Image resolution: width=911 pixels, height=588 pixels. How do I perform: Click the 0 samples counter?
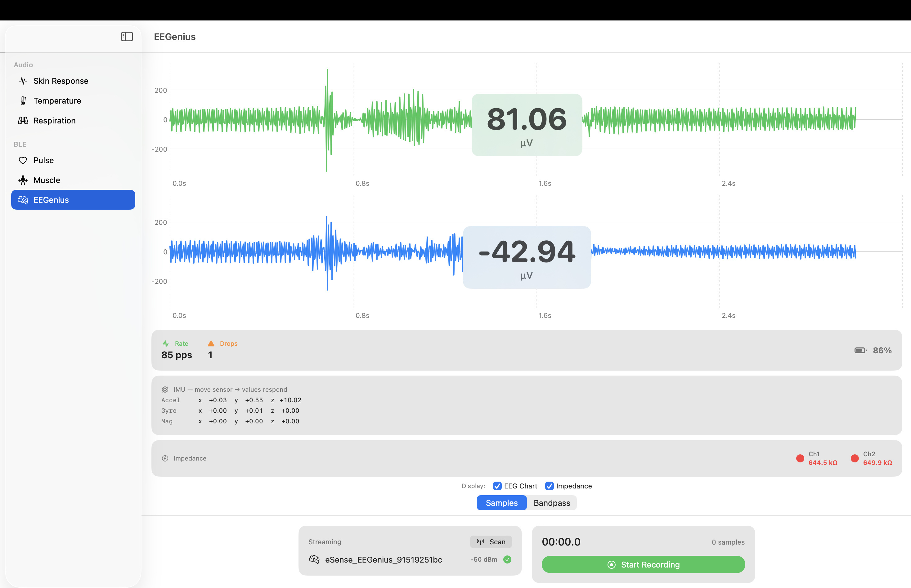point(728,542)
